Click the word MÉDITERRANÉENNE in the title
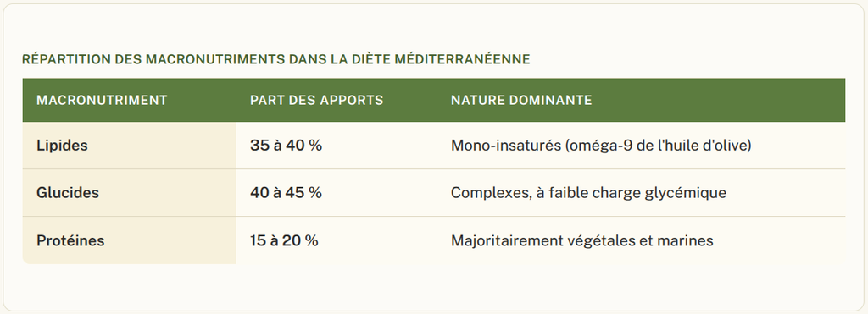 click(x=462, y=60)
